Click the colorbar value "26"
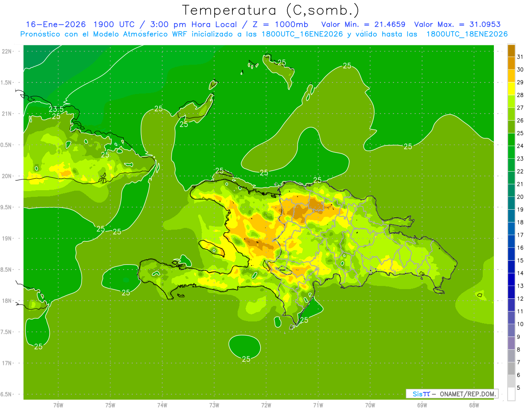532x411 pixels. tap(520, 121)
